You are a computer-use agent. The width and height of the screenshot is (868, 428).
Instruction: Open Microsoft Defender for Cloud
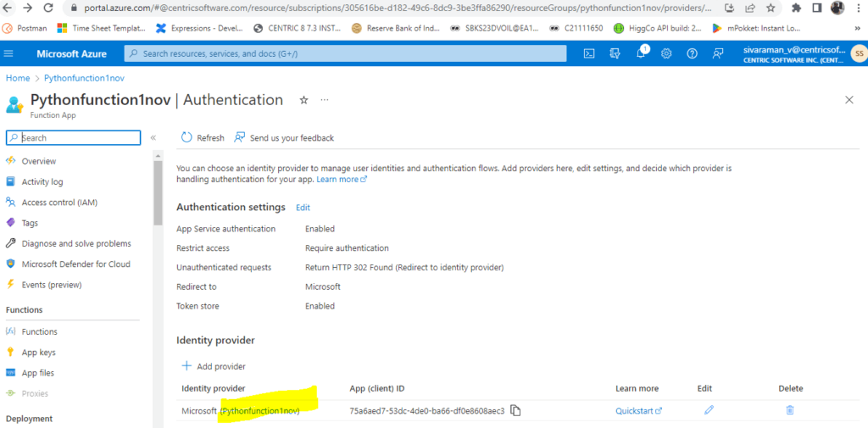[x=75, y=264]
